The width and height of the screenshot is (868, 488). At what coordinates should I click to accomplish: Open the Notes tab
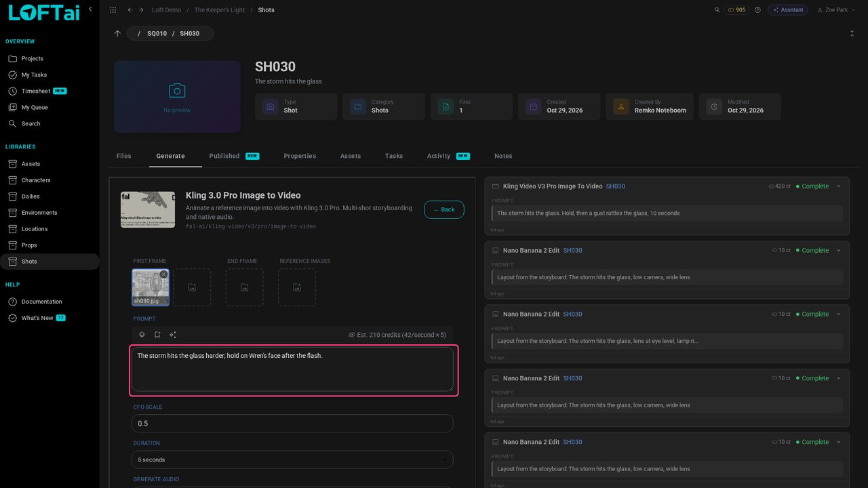503,156
